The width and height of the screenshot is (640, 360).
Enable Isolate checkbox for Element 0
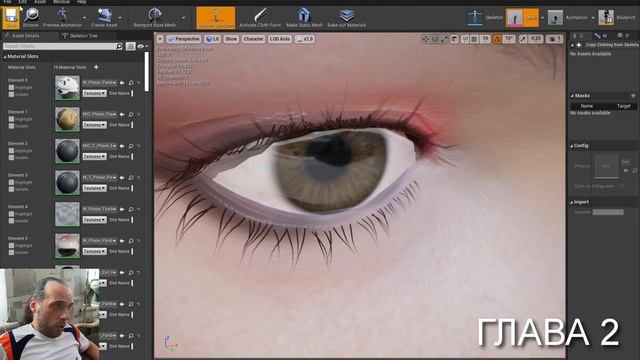tap(11, 94)
